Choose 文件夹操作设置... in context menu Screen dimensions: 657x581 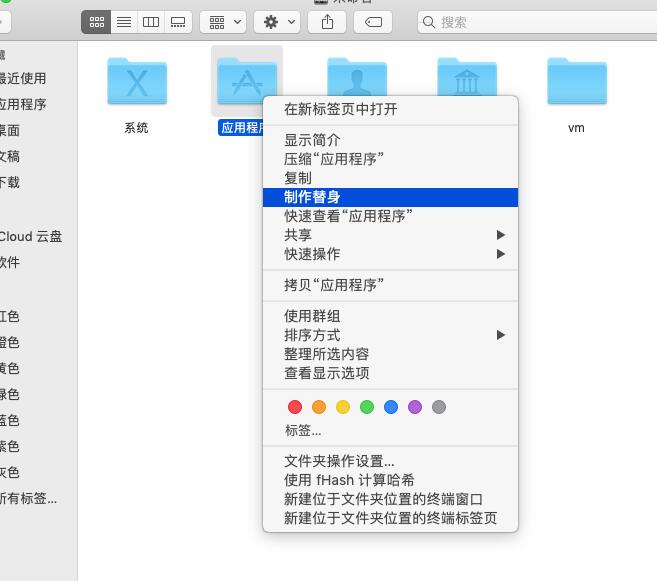pyautogui.click(x=391, y=461)
